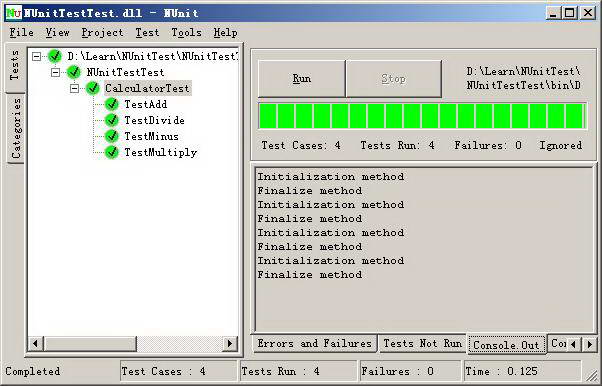Click the pass status icon for TestDivide
602x386 pixels.
pos(112,120)
